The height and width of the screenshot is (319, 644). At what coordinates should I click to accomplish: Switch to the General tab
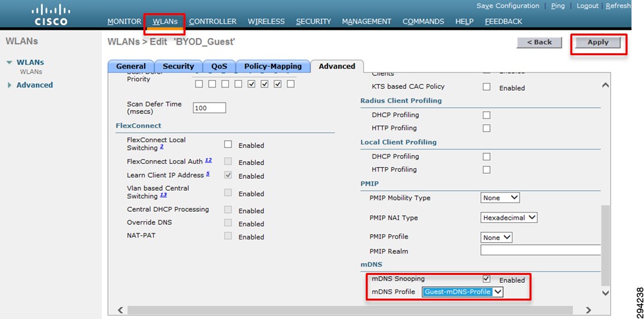(131, 66)
